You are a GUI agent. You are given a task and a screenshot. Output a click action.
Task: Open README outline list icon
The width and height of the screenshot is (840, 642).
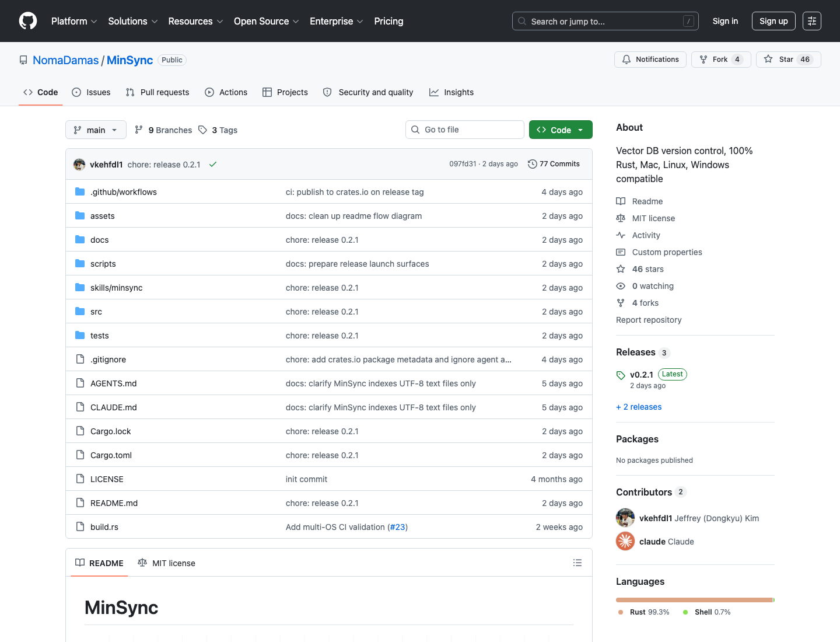577,563
